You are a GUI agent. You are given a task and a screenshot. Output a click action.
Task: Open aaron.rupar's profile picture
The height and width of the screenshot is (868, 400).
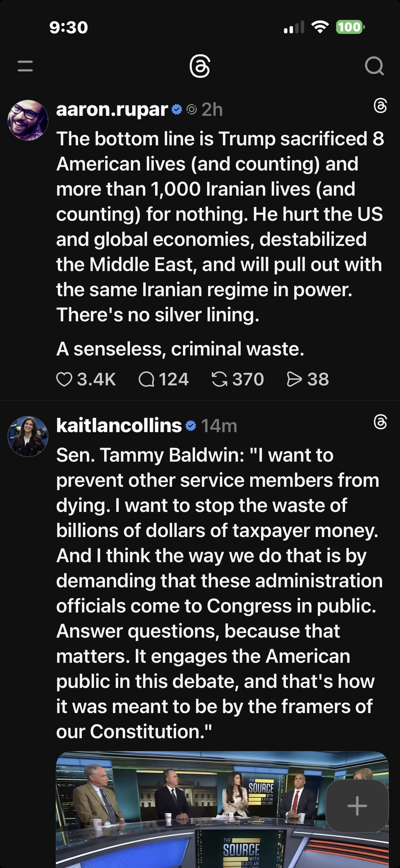click(x=28, y=120)
